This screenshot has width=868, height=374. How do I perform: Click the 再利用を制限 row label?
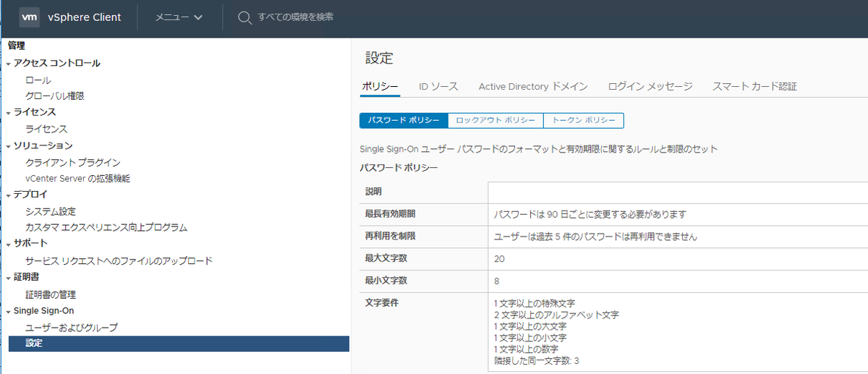pos(391,237)
